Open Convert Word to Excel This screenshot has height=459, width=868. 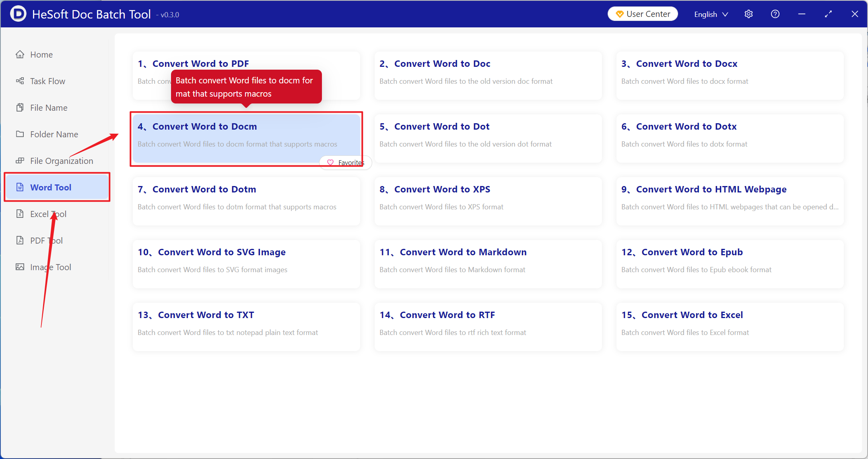pyautogui.click(x=730, y=327)
